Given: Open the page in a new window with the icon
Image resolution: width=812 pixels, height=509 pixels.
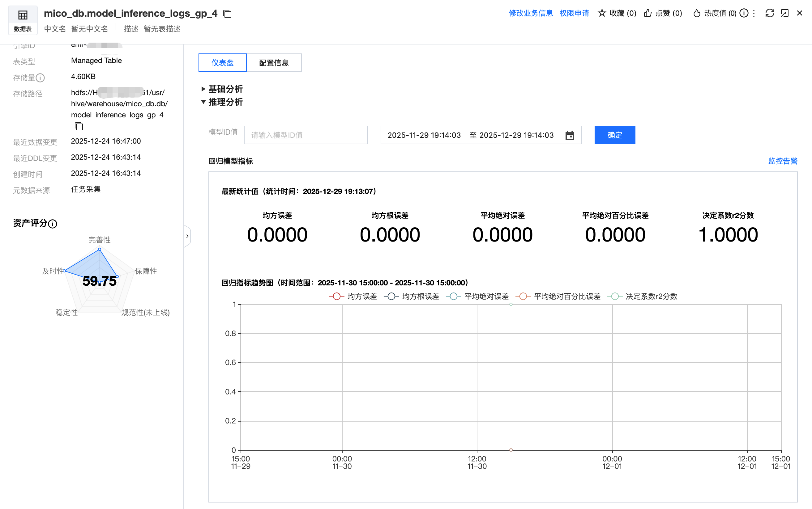Looking at the screenshot, I should pos(785,13).
